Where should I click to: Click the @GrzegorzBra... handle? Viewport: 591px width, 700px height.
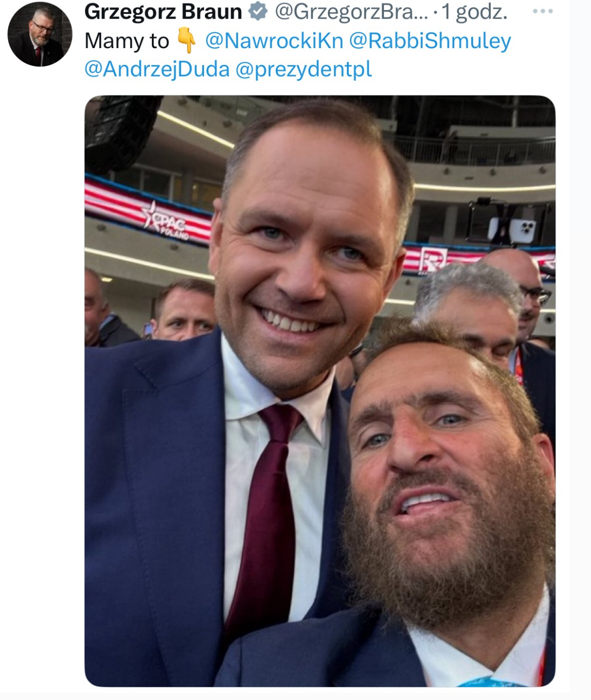point(351,12)
